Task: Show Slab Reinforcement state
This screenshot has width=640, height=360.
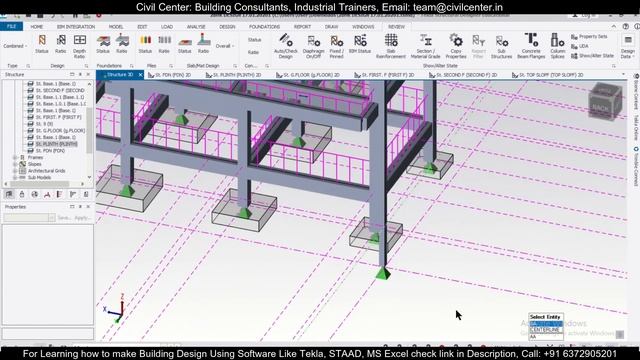Action: tap(391, 46)
